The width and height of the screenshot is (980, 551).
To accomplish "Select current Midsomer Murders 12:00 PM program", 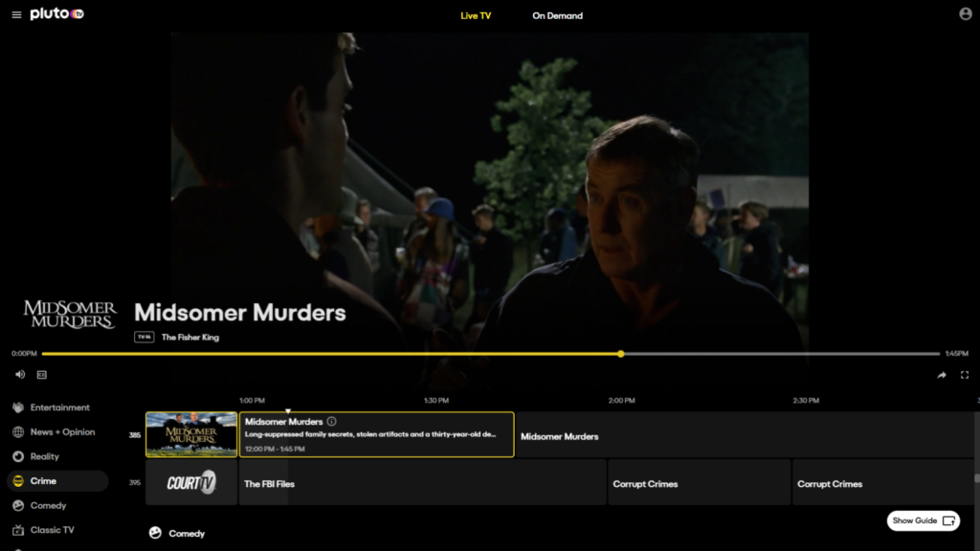I will point(377,435).
